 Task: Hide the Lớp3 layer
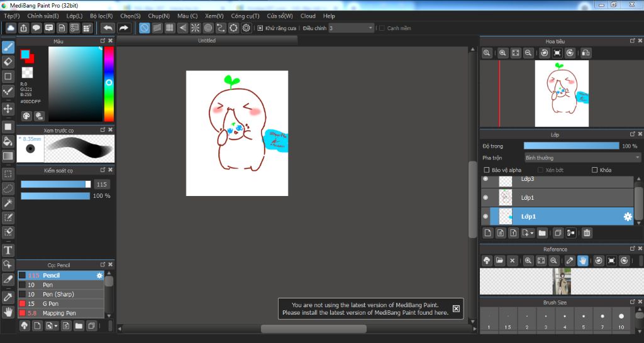pyautogui.click(x=486, y=179)
